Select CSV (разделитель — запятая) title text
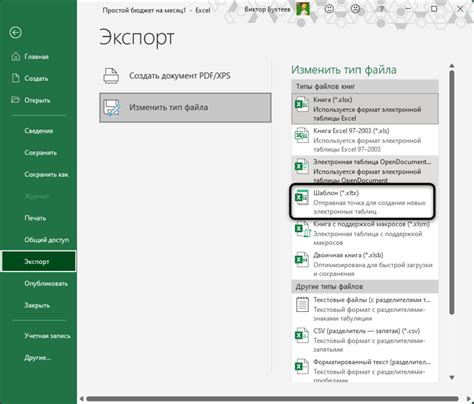Viewport: 474px width, 404px height. 366,331
